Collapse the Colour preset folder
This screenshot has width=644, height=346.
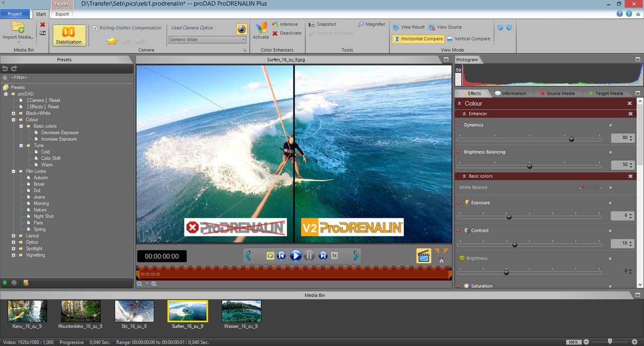click(14, 120)
